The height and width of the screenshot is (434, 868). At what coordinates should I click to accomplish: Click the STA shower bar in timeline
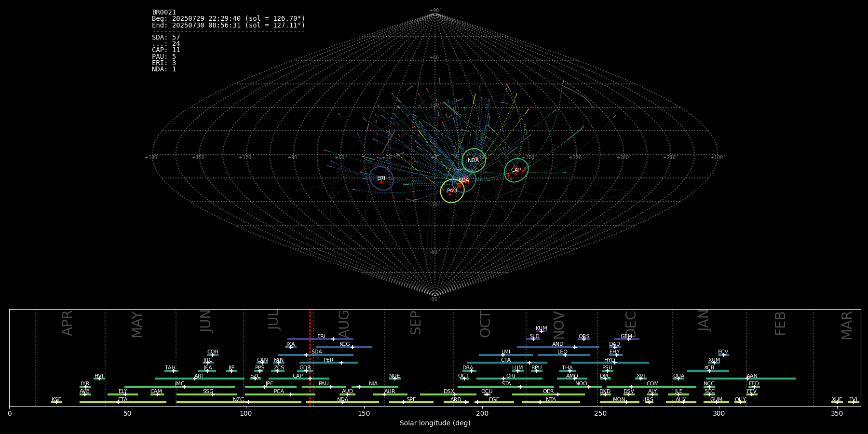(506, 387)
